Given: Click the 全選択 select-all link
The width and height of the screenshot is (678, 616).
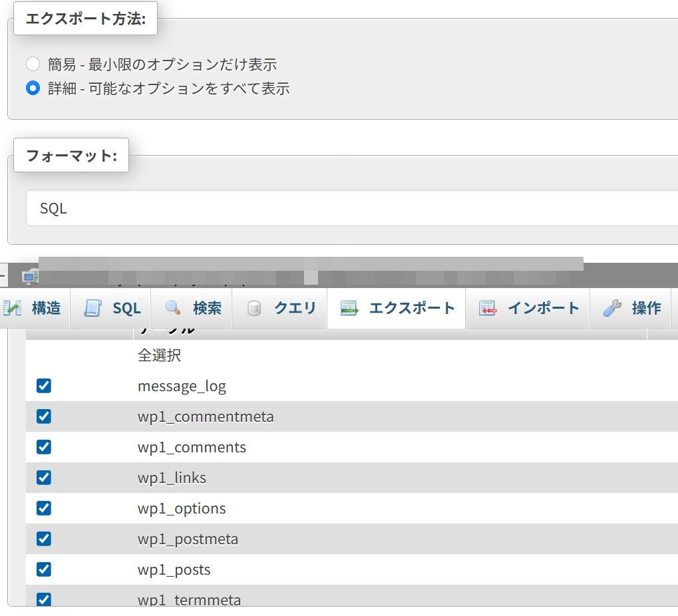Looking at the screenshot, I should 159,355.
